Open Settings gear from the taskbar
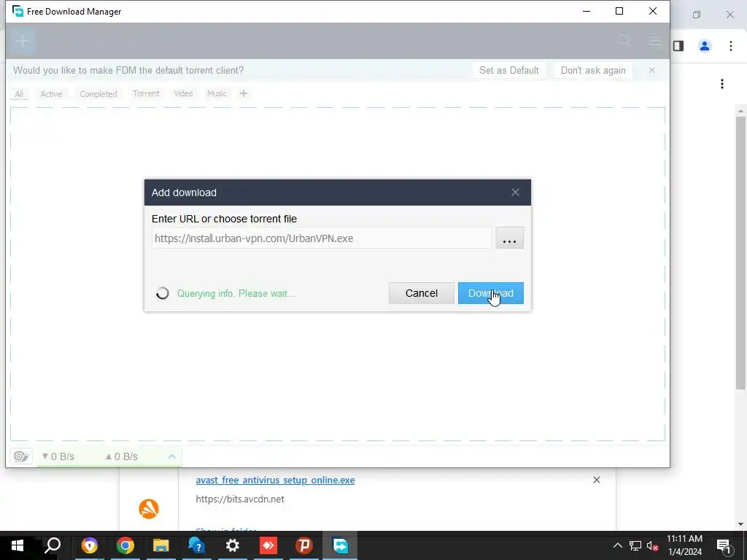747x560 pixels. pos(232,545)
